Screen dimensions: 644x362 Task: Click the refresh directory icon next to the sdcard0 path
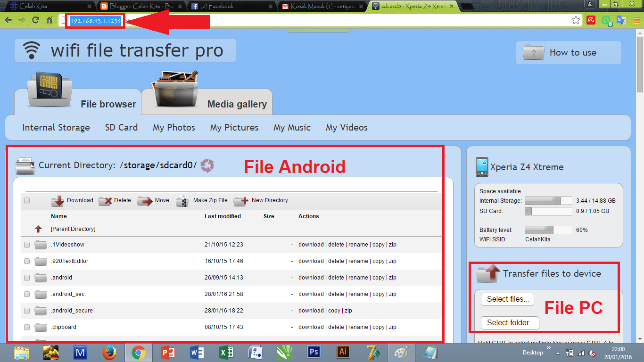[207, 165]
